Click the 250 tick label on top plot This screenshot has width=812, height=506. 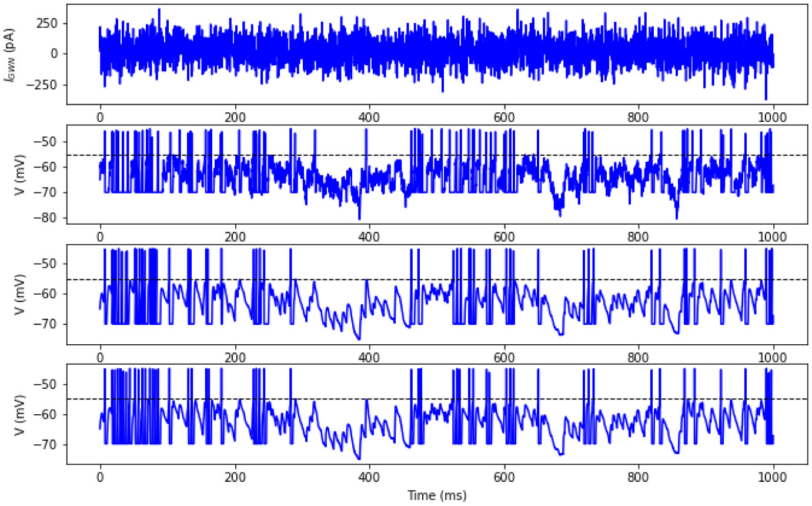[x=48, y=24]
